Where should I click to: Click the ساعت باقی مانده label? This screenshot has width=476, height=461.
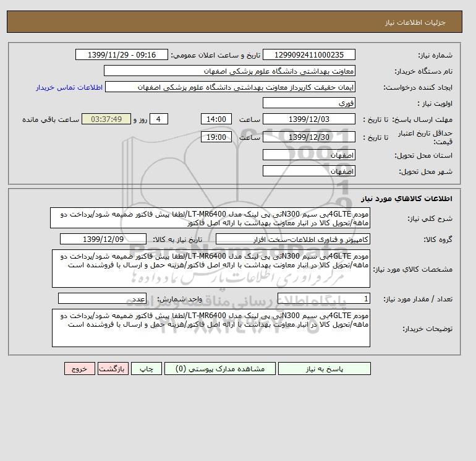51,119
